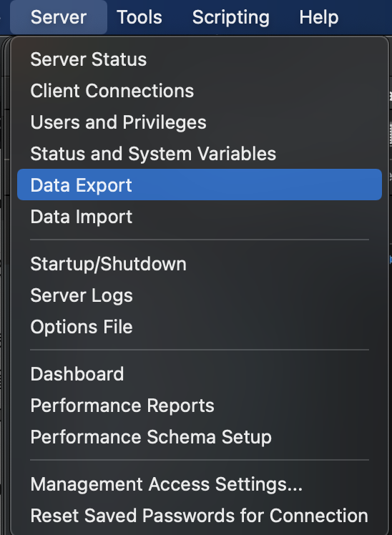
Task: Open Users and Privileges
Action: tap(200, 122)
